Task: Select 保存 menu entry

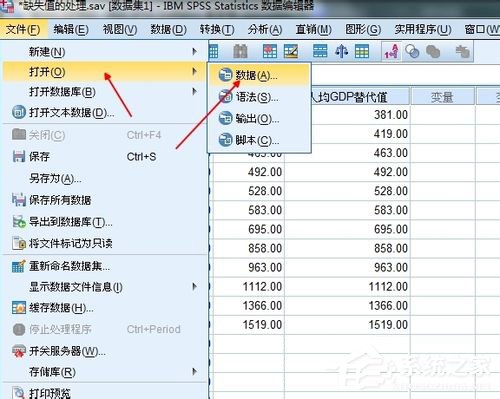Action: click(104, 156)
